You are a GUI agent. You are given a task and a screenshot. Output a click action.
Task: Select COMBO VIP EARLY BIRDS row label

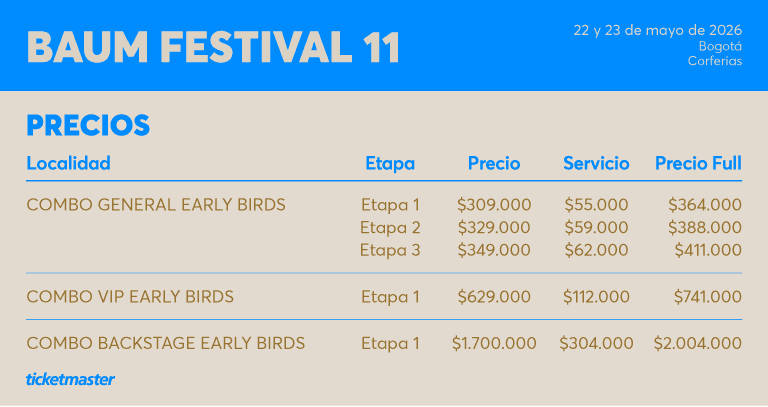tap(130, 297)
